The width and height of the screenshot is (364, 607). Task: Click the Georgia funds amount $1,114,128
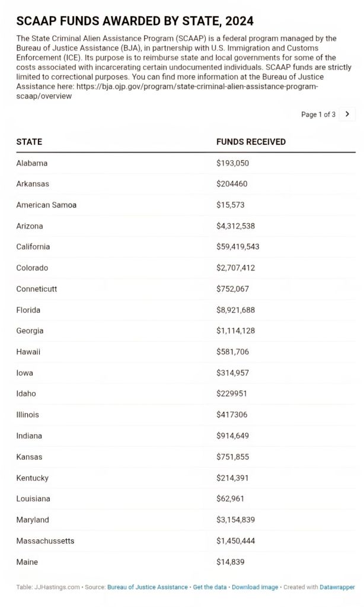point(235,331)
